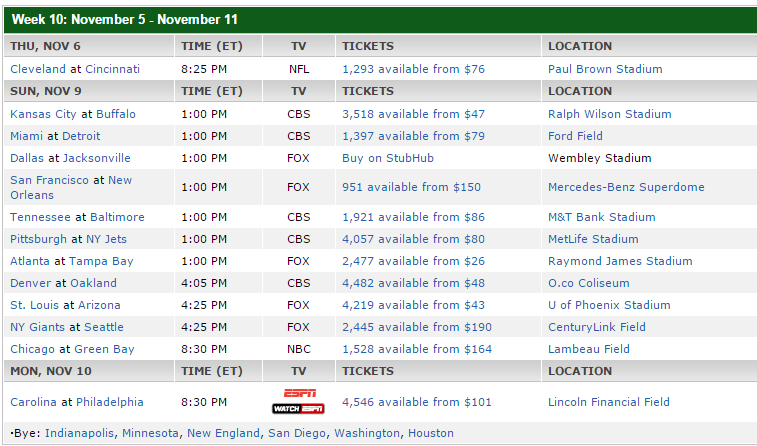757x446 pixels.
Task: Open the Cleveland team link
Action: 37,69
